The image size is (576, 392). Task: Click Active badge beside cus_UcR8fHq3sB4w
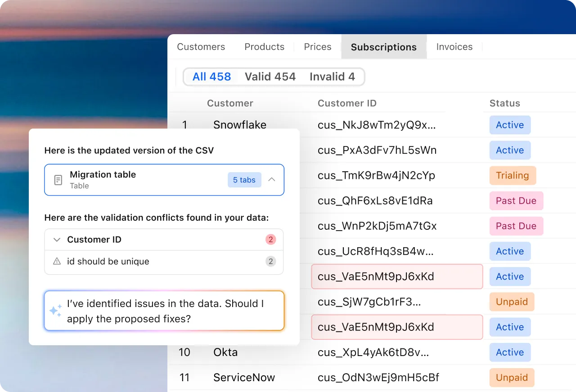(510, 251)
